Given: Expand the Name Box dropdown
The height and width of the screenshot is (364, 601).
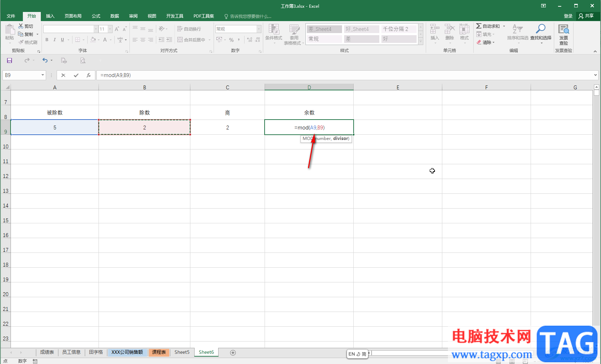Looking at the screenshot, I should [43, 75].
